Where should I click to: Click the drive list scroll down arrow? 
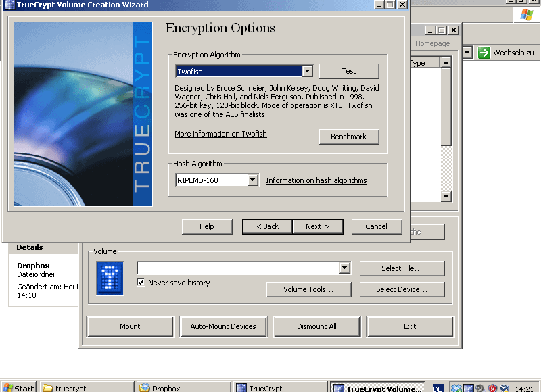pos(446,197)
